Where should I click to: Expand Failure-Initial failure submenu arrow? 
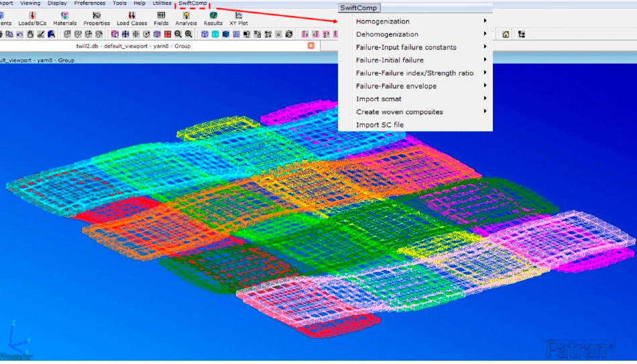pos(485,60)
